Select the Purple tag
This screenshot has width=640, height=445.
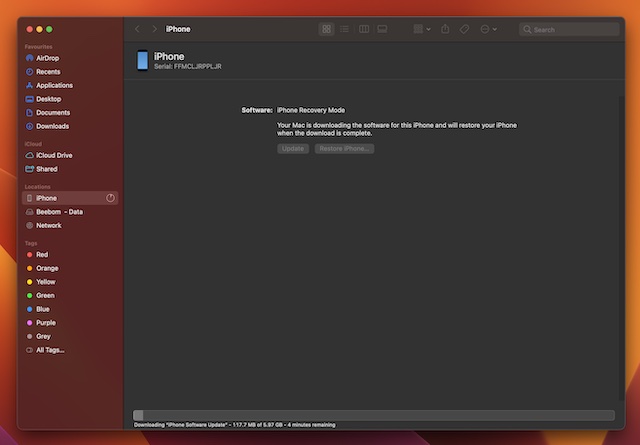(46, 323)
